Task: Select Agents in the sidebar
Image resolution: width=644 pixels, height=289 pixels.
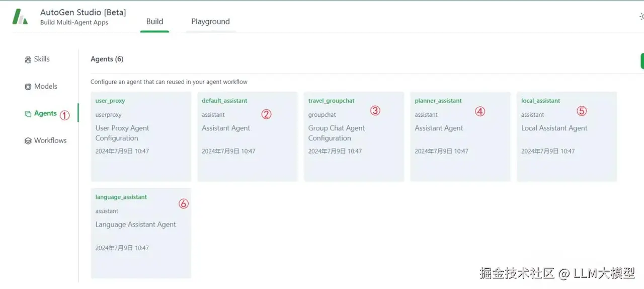Action: (45, 113)
